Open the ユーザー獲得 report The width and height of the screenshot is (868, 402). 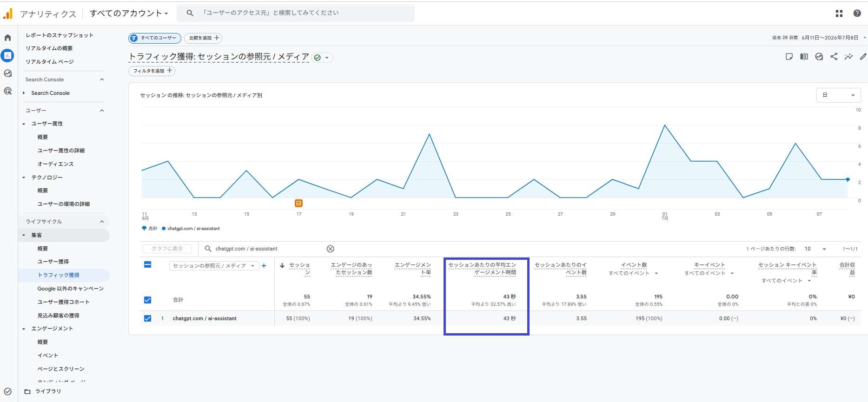[53, 262]
